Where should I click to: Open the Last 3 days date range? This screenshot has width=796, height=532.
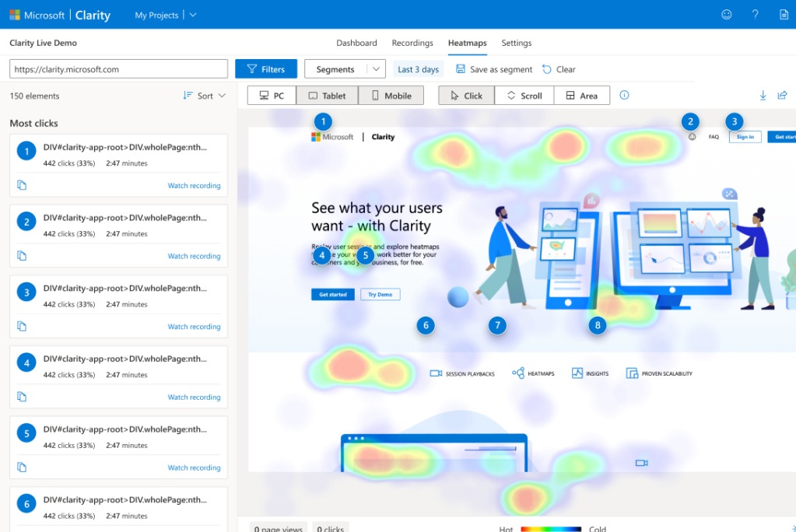click(419, 69)
